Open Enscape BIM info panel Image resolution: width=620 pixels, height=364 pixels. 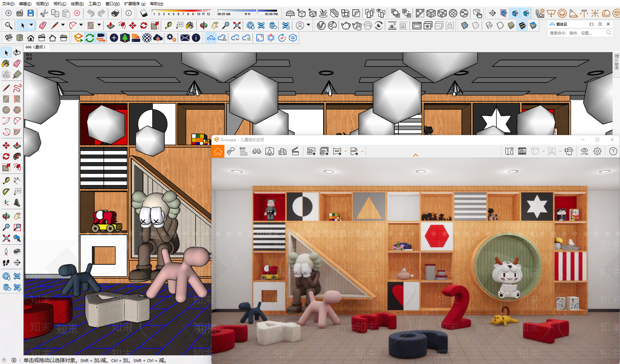tap(243, 151)
